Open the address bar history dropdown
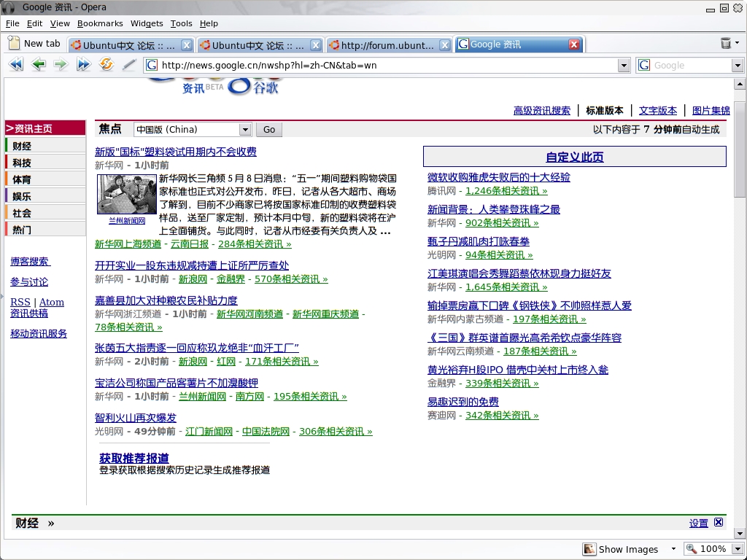This screenshot has width=747, height=560. point(624,65)
